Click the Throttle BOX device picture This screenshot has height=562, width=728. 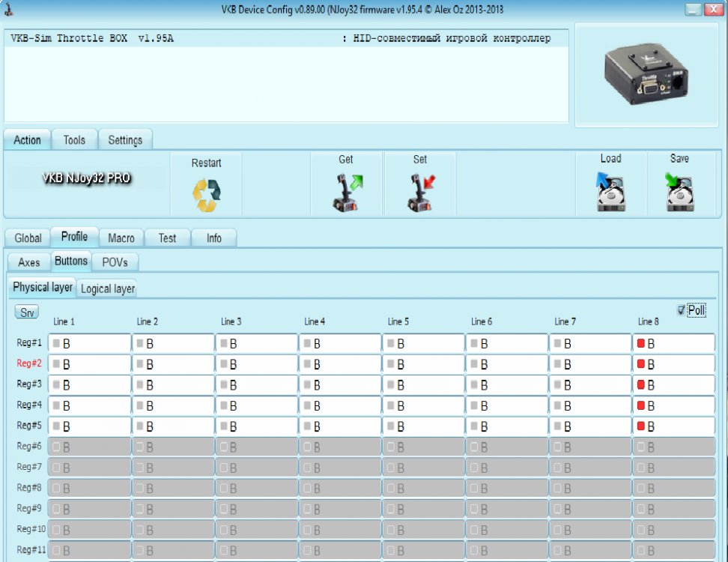(646, 74)
